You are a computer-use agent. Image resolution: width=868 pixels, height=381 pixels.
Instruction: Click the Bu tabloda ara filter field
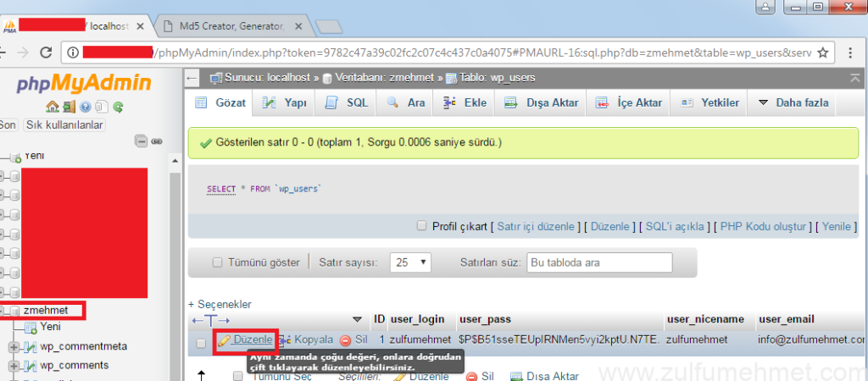[598, 262]
